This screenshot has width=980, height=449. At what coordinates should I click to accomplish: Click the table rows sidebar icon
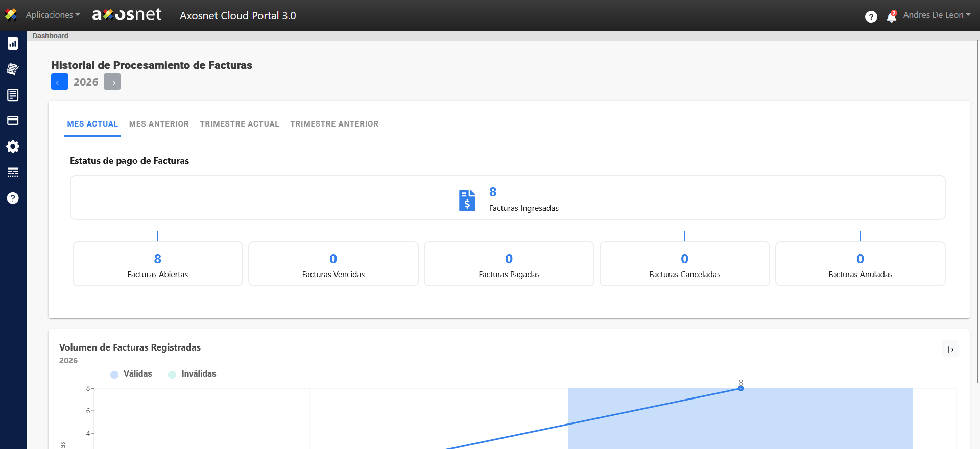[13, 172]
